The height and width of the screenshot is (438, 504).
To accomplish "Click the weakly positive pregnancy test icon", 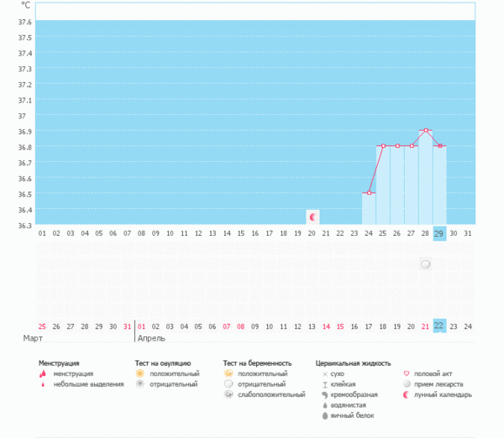I will tap(228, 394).
